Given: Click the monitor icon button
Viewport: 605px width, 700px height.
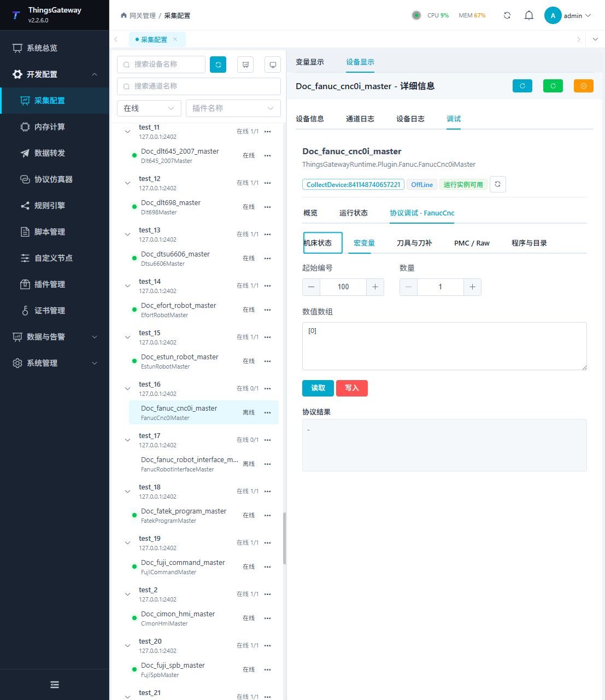Looking at the screenshot, I should [x=273, y=65].
